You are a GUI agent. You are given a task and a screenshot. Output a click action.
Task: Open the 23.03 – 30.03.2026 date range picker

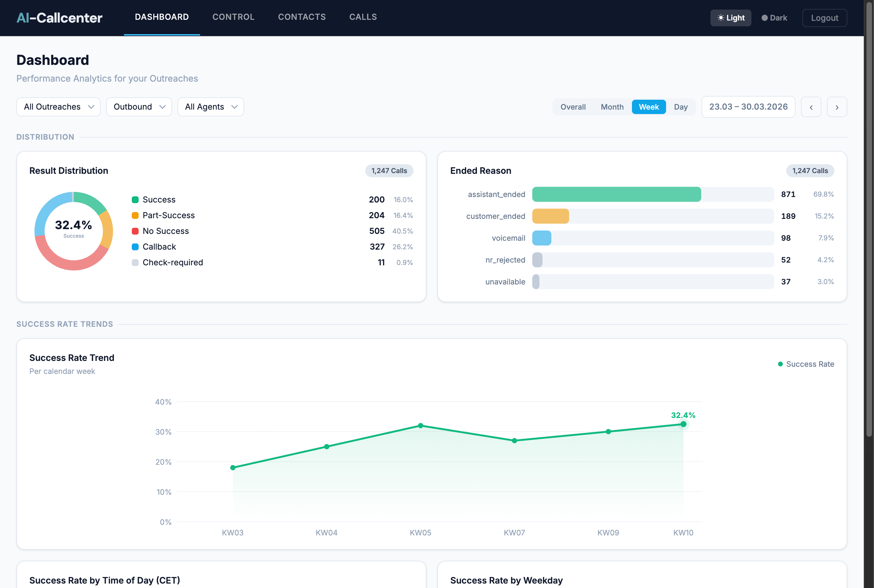748,107
